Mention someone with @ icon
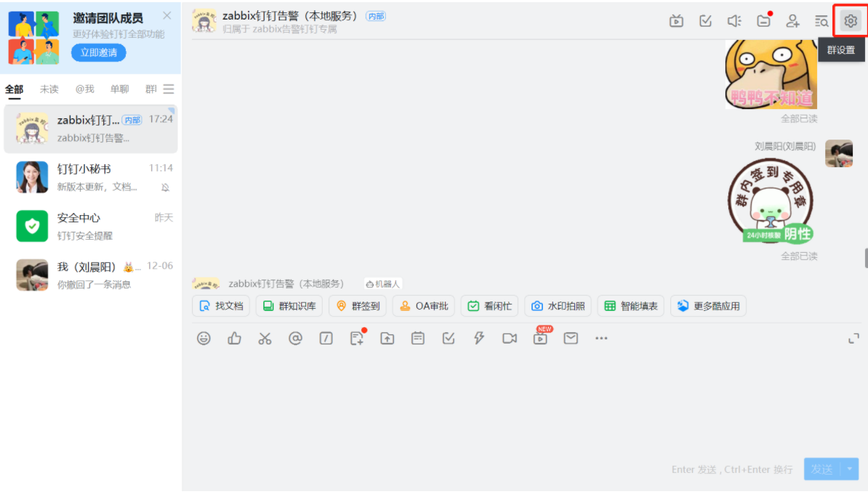Screen dimensions: 868x497 click(296, 338)
